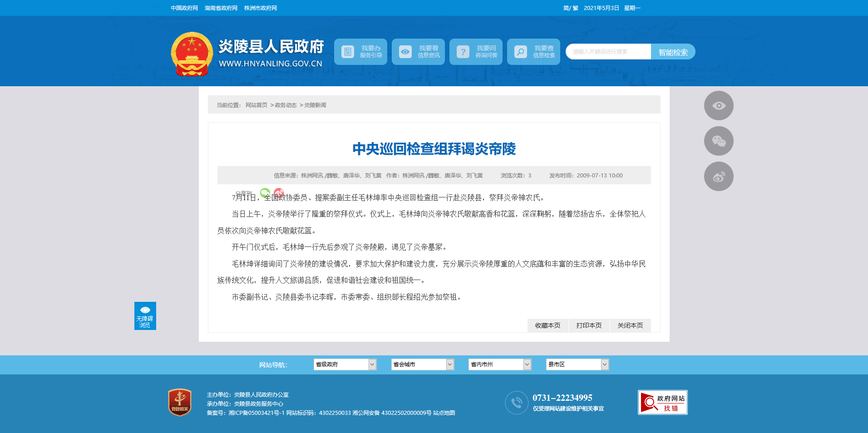Open the Weibo icon on right sidebar

click(x=718, y=177)
